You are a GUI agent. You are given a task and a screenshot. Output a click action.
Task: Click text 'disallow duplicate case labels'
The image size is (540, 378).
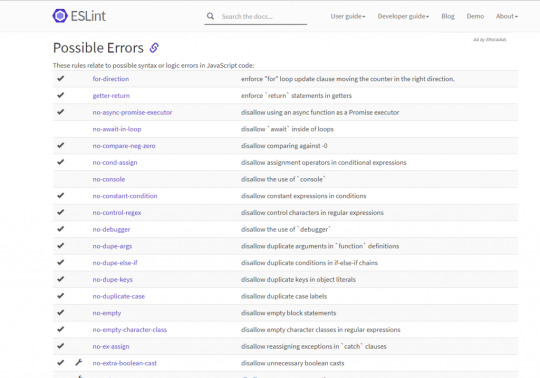[284, 296]
